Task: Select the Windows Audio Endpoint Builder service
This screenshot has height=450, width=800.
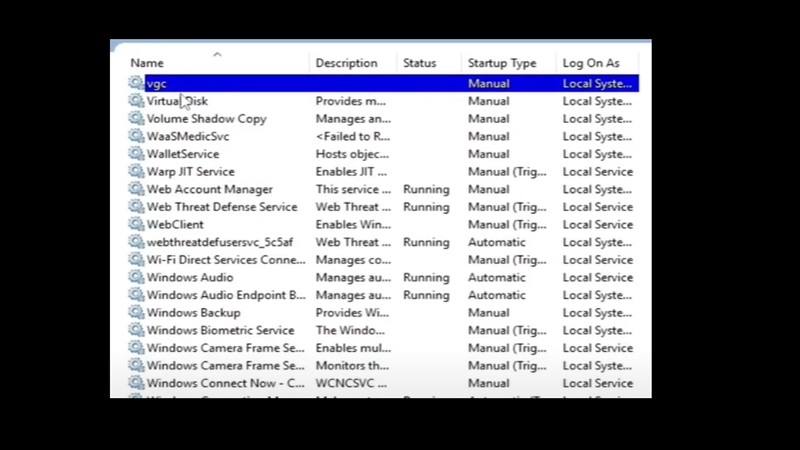Action: click(226, 296)
